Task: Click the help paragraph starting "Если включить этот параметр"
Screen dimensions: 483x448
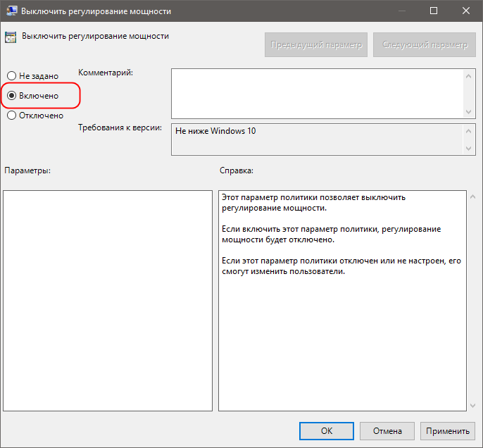Action: (x=331, y=234)
